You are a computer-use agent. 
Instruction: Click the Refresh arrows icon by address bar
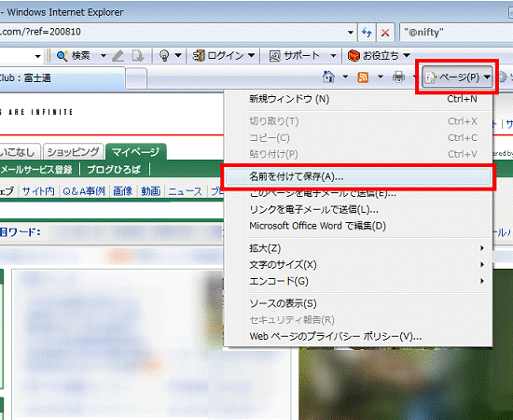pyautogui.click(x=367, y=33)
